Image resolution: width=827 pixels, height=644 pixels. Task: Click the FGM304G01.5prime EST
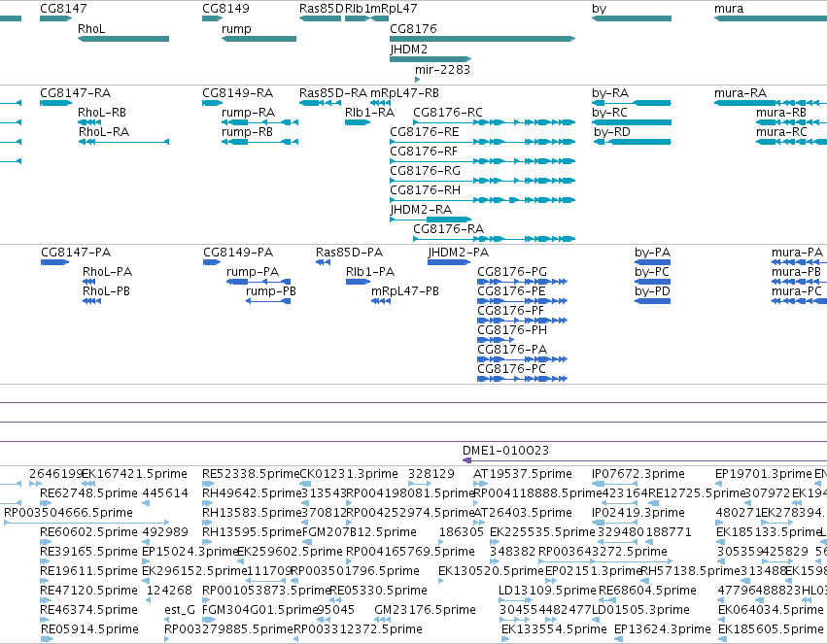[208, 620]
